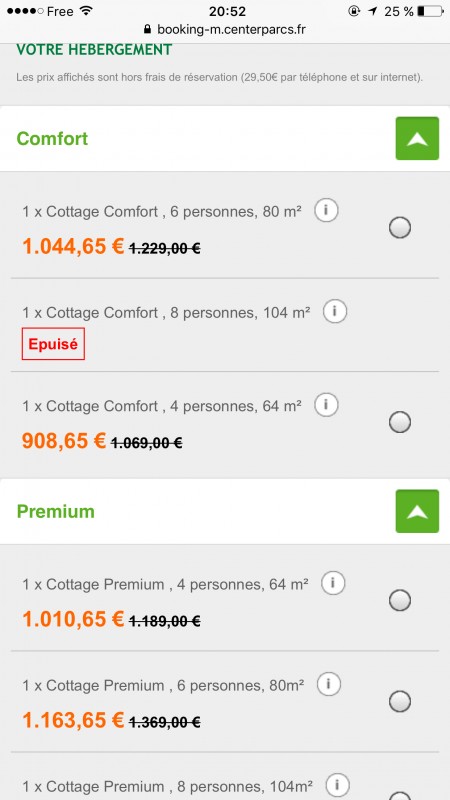Choose Cottage Premium 4 personnes radio button
450x800 pixels.
pyautogui.click(x=399, y=601)
